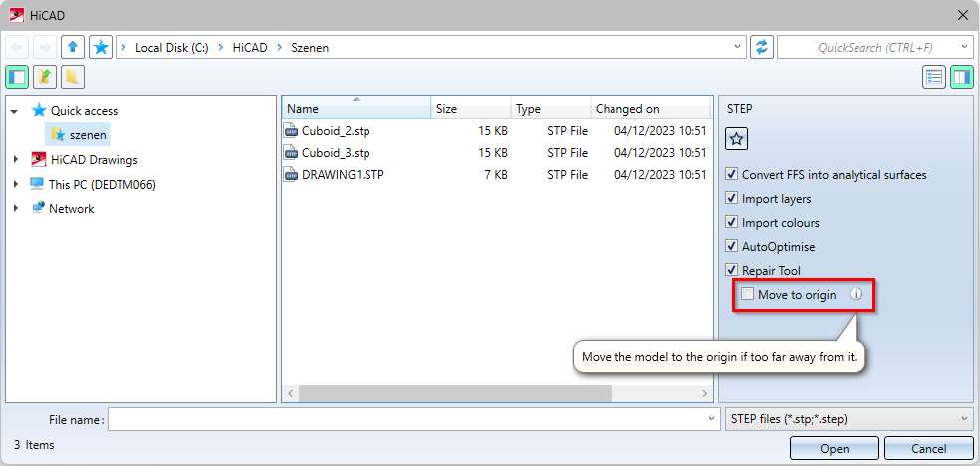Click Szenen breadcrumb segment
Viewport: 980px width, 466px height.
coord(310,47)
